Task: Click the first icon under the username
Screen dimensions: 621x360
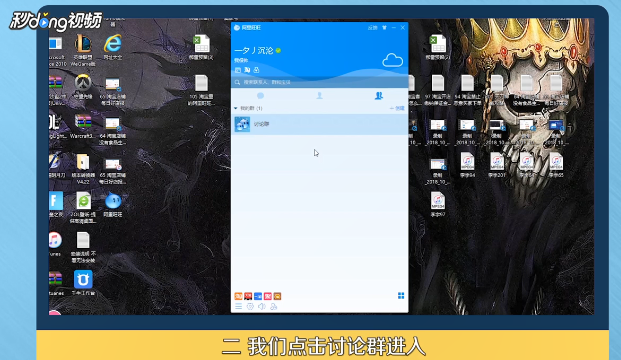Action: click(238, 70)
